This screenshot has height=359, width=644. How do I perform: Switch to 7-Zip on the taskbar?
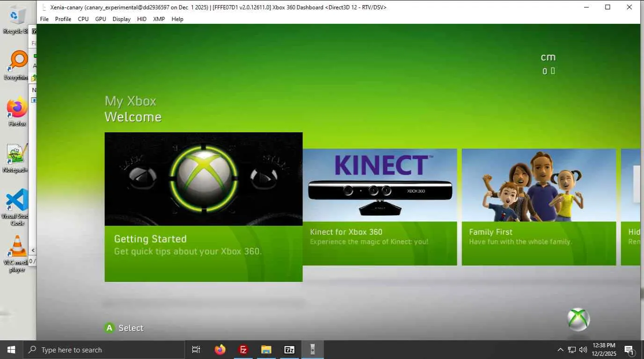pos(290,350)
